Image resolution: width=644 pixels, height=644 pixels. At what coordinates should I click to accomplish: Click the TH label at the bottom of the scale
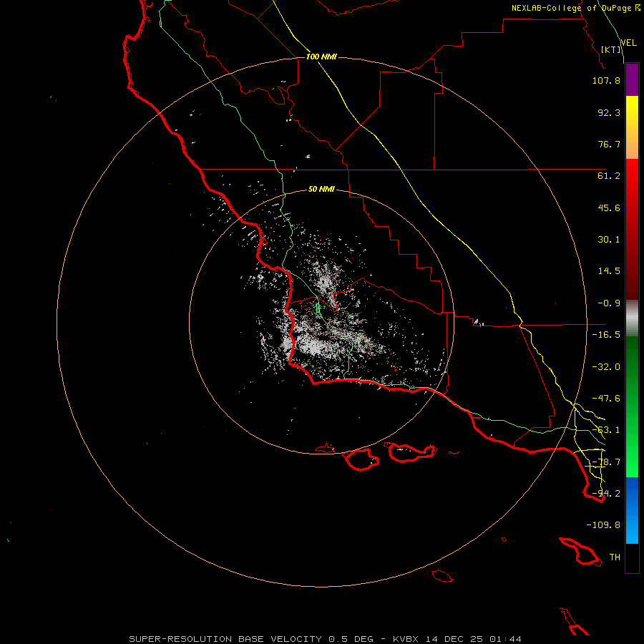(615, 557)
